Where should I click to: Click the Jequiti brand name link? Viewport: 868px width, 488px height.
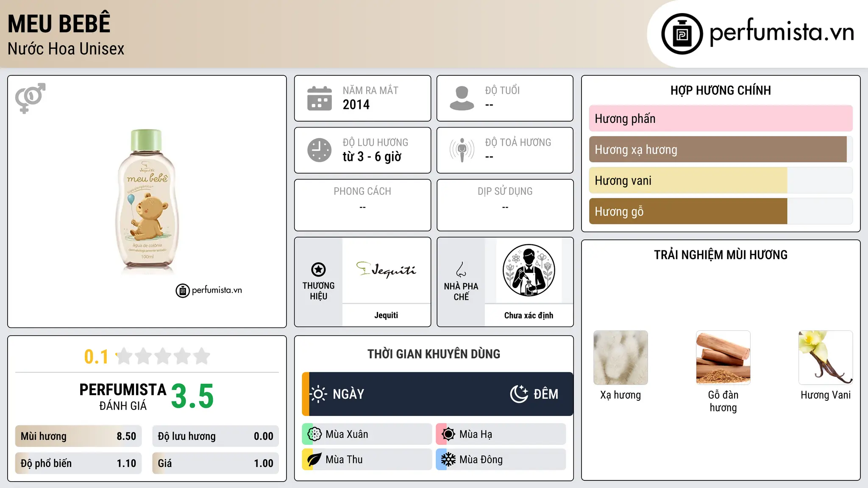click(386, 315)
